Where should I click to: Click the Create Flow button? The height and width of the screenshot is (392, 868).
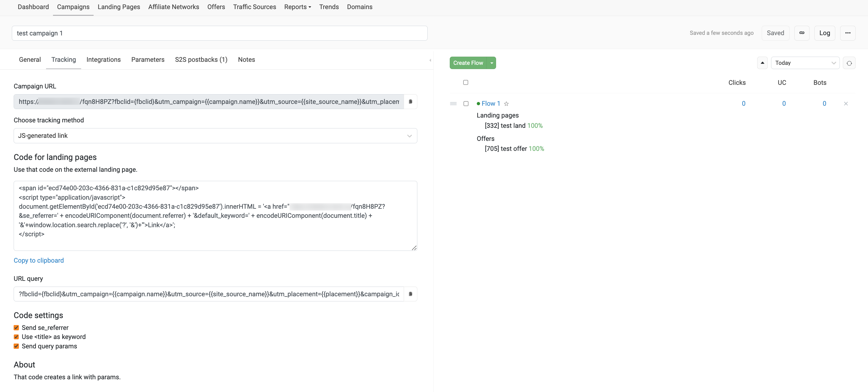tap(468, 63)
